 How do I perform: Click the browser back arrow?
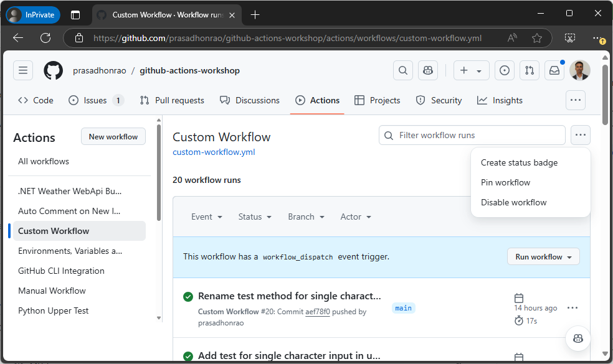[18, 38]
